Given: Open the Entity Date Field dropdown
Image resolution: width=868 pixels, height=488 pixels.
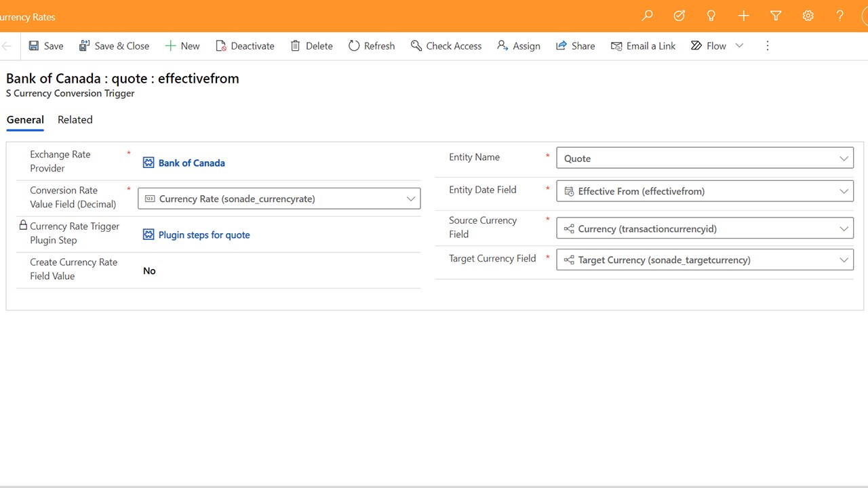Looking at the screenshot, I should click(705, 191).
